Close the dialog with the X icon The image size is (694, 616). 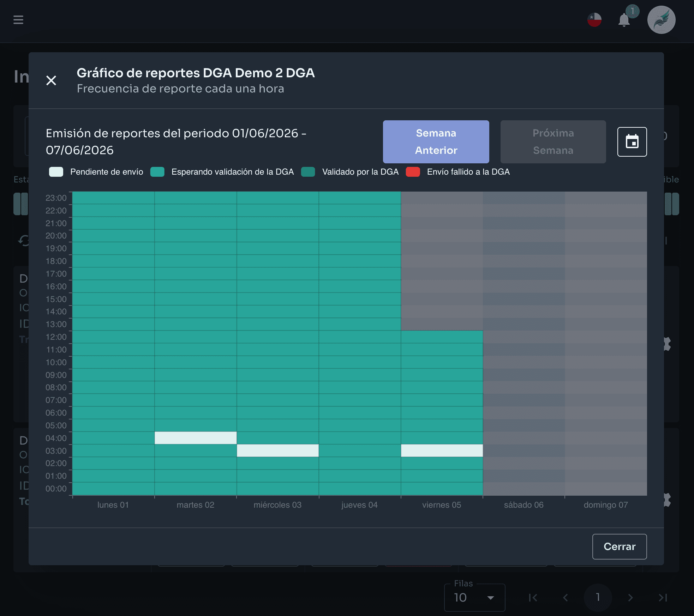(x=51, y=80)
